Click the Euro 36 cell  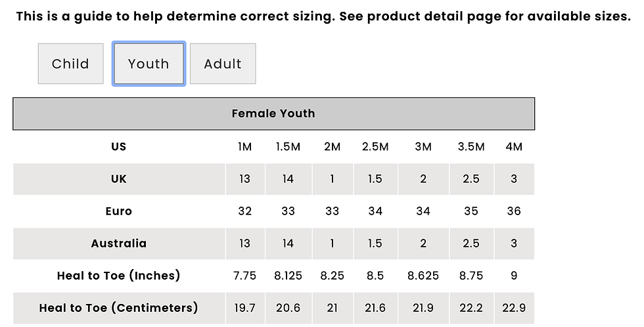coord(514,211)
